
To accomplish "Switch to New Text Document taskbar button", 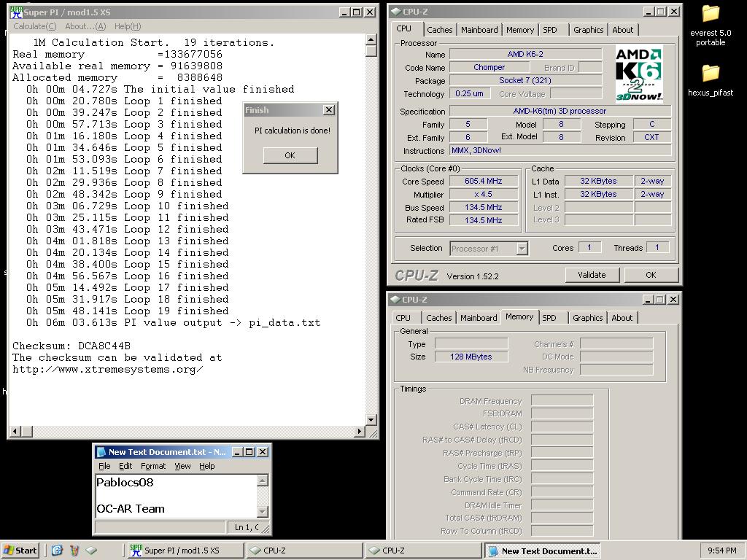I will point(542,551).
